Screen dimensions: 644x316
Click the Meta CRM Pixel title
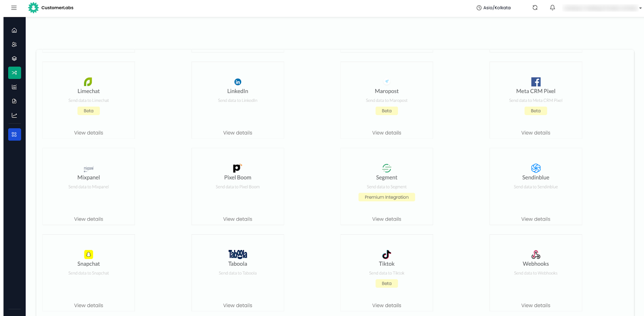point(536,91)
